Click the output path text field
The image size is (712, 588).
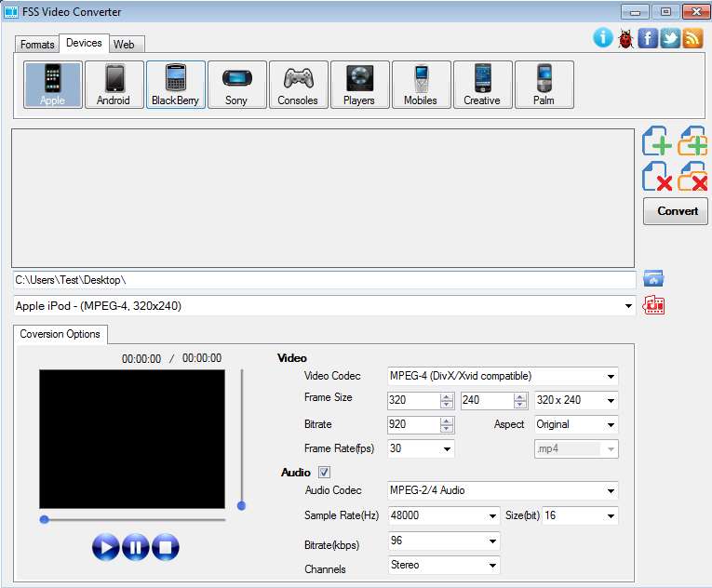tap(324, 280)
